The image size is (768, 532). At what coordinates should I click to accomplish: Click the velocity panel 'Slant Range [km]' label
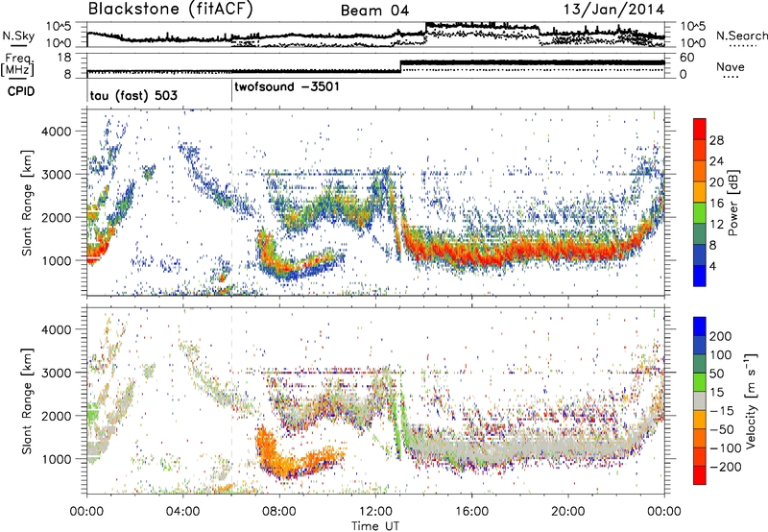click(27, 400)
